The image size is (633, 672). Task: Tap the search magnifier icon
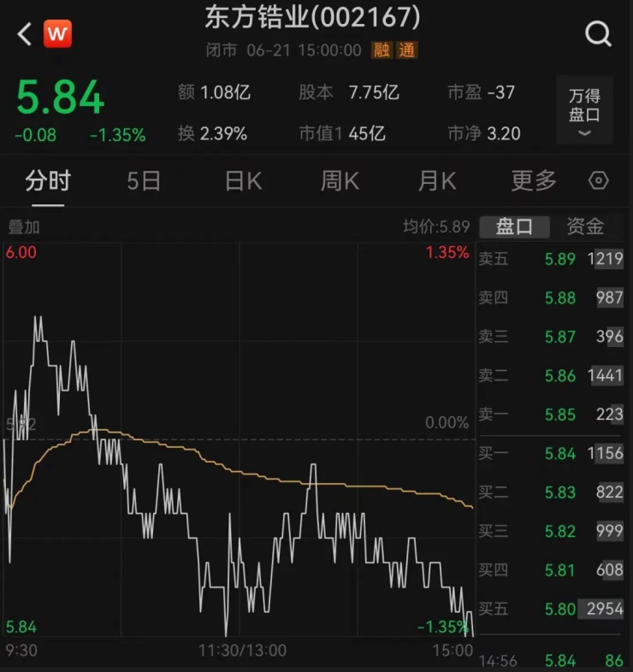point(598,34)
